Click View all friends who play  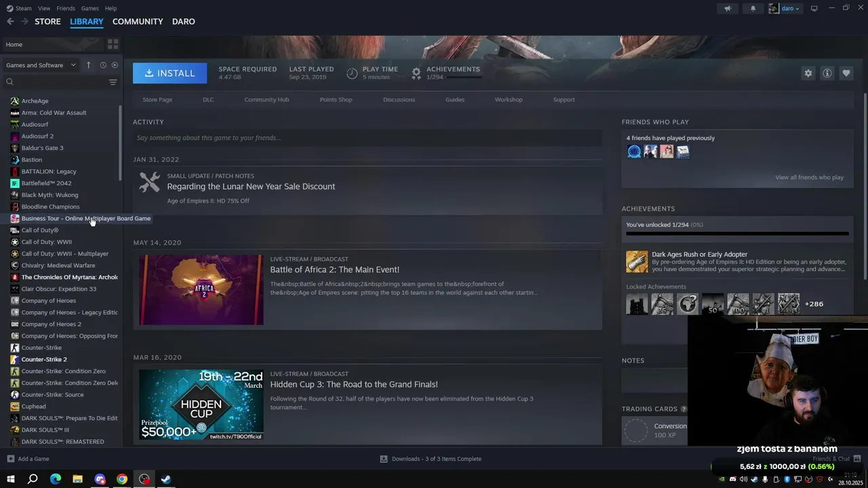click(x=809, y=178)
